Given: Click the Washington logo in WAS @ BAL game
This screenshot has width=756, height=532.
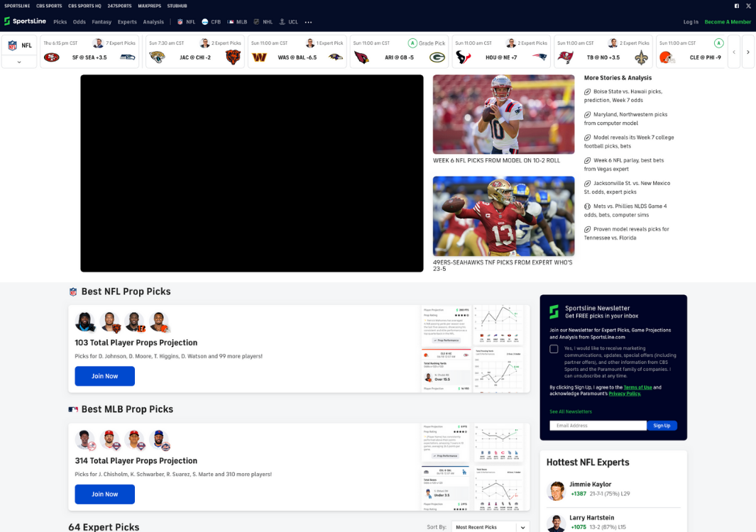Looking at the screenshot, I should (259, 57).
